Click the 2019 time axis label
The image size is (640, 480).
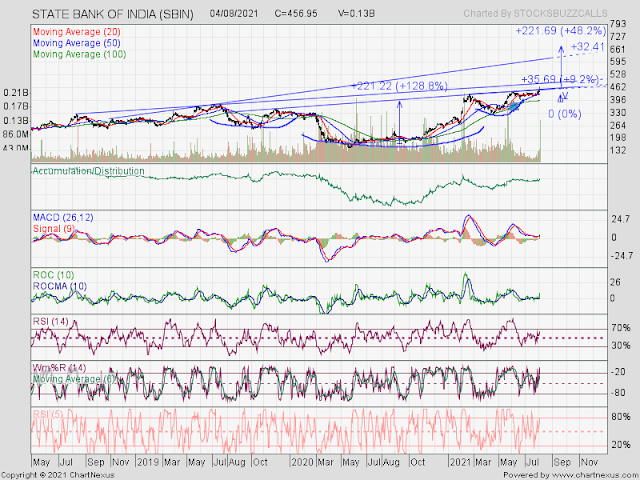point(148,462)
